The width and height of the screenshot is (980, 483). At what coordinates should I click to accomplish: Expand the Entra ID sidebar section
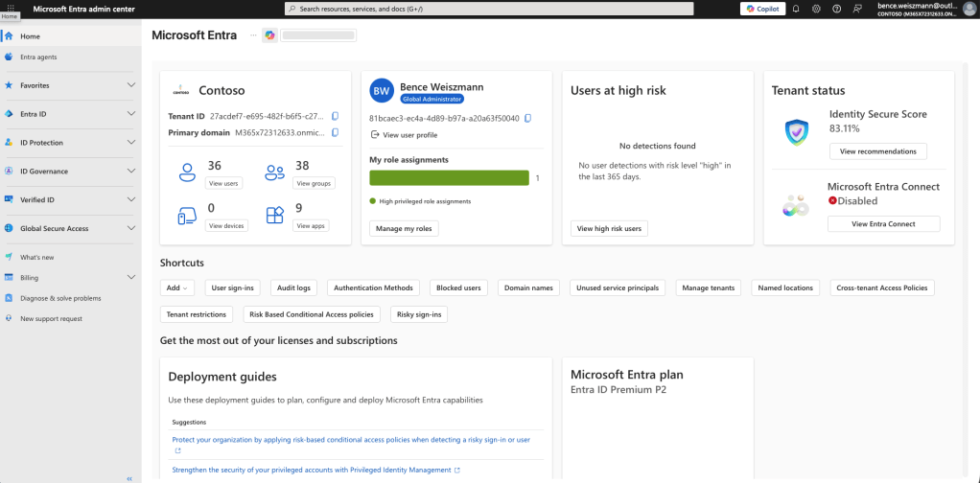coord(131,114)
